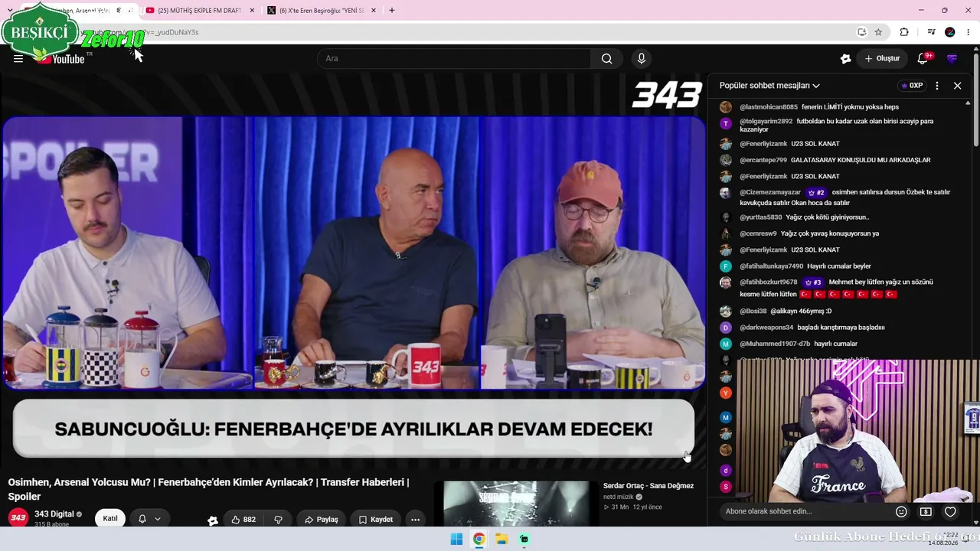Expand the Popüler sohbet mesajları dropdown

tap(769, 86)
